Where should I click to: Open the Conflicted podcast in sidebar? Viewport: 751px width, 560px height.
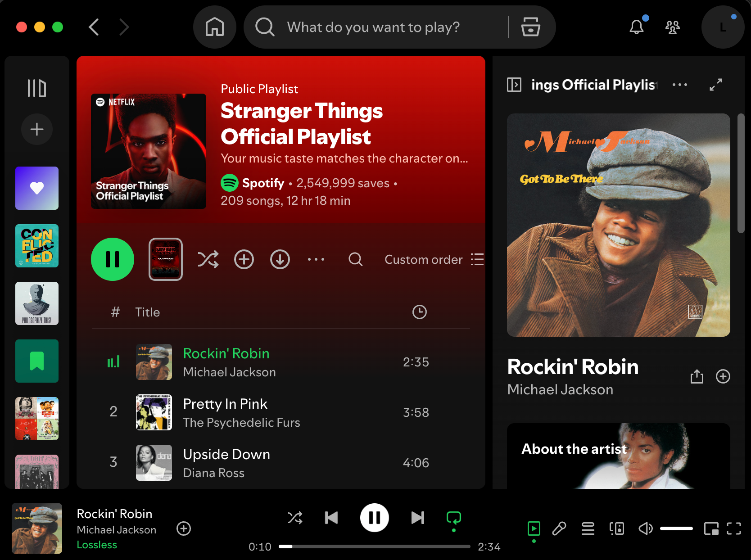(37, 246)
